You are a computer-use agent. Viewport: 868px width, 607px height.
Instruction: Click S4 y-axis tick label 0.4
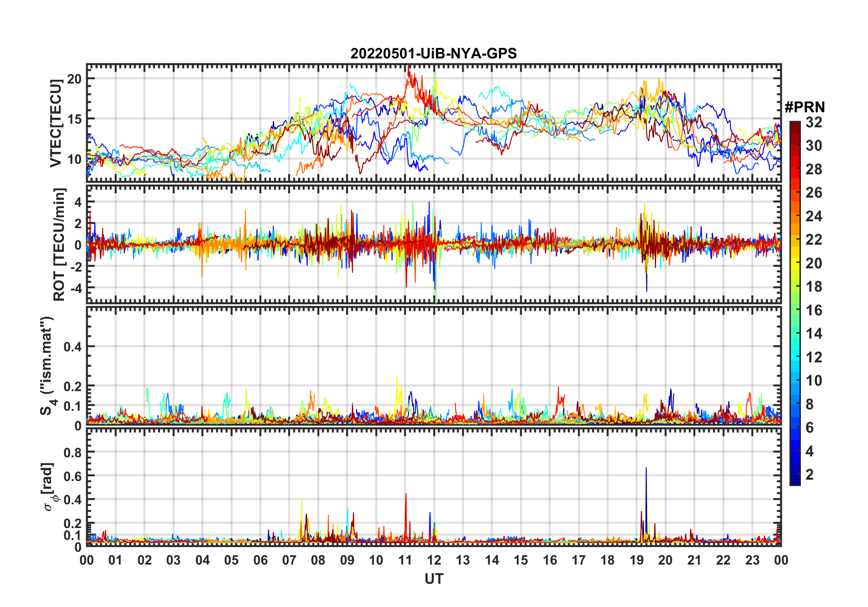(73, 346)
